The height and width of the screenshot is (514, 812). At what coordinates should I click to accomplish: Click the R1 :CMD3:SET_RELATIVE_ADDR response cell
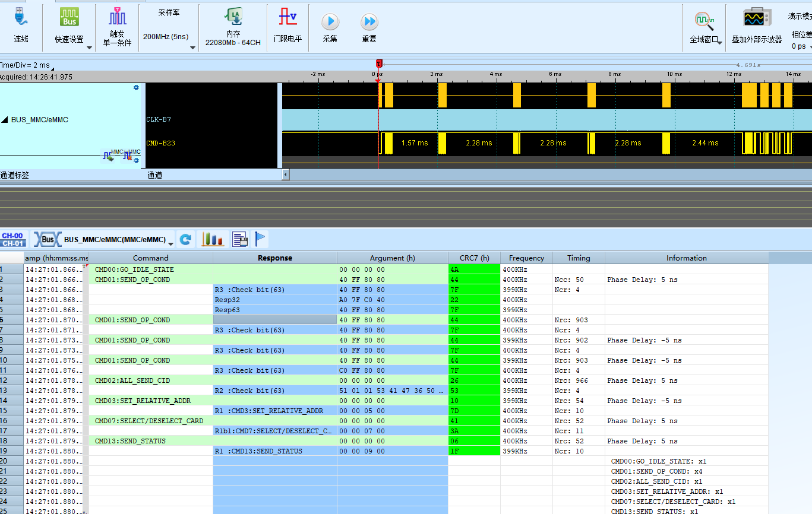click(275, 411)
